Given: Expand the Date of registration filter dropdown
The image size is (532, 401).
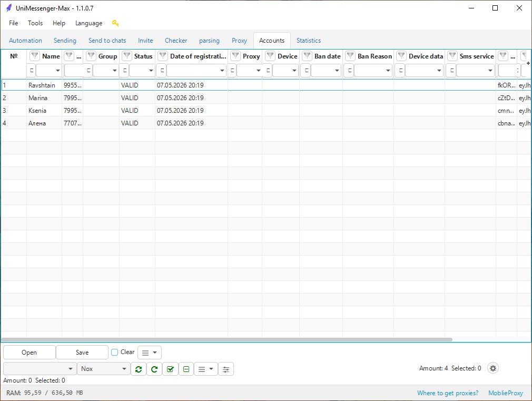Looking at the screenshot, I should 222,70.
